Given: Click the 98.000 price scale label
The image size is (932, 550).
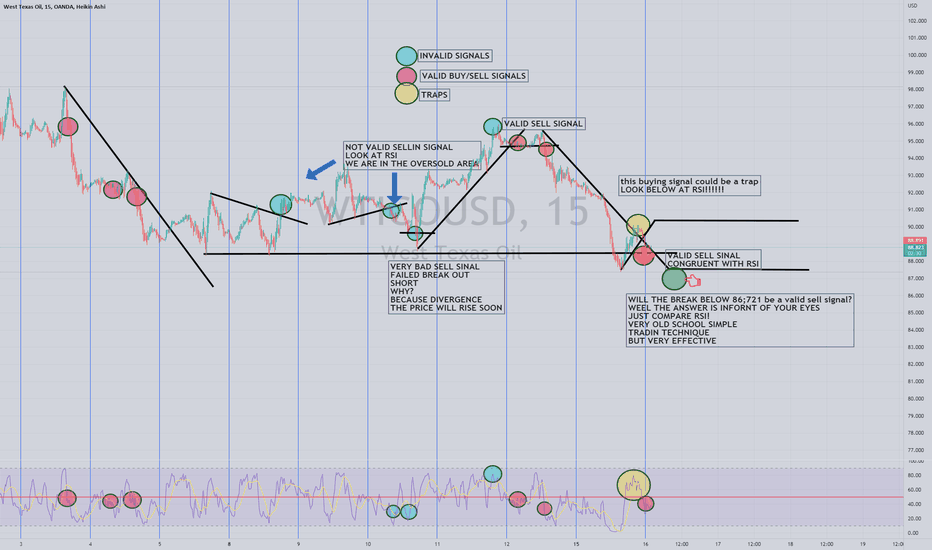Looking at the screenshot, I should pos(916,90).
